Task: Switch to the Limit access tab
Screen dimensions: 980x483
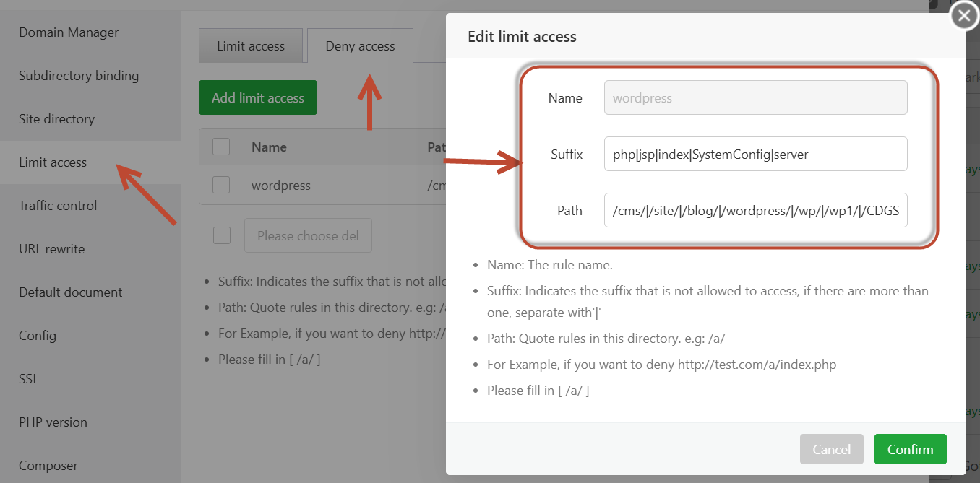Action: click(251, 46)
